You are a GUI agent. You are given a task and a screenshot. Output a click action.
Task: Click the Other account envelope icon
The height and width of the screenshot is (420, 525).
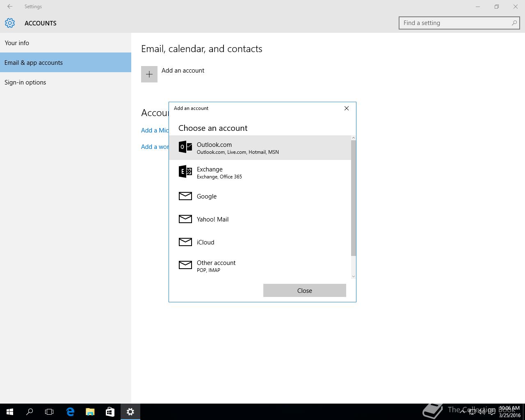tap(185, 265)
